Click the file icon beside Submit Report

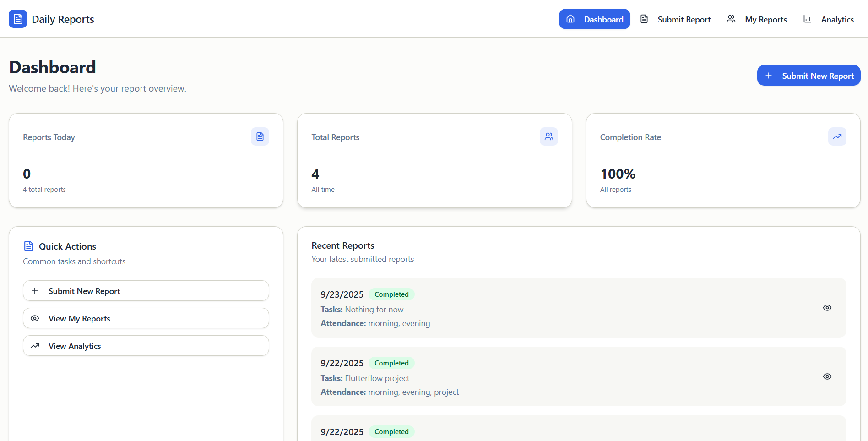click(644, 19)
